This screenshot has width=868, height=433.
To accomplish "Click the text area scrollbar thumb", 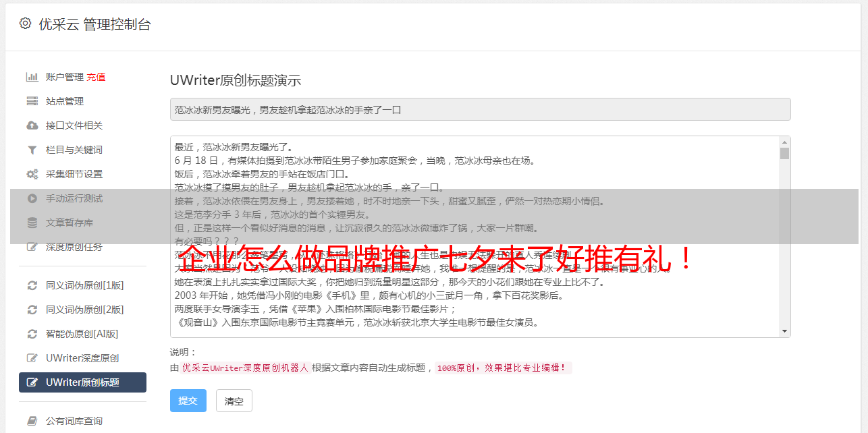I will click(x=784, y=153).
